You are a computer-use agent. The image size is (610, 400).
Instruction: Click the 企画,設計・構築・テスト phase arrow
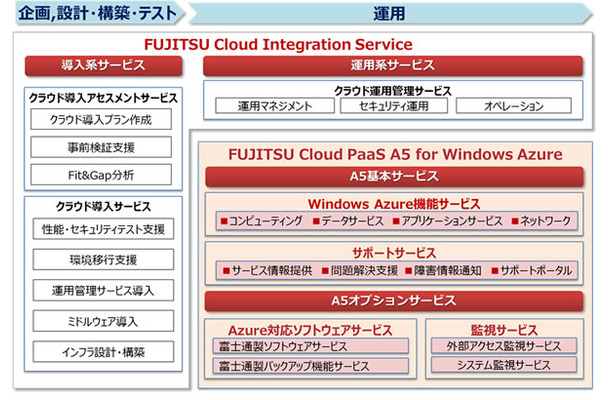[100, 13]
